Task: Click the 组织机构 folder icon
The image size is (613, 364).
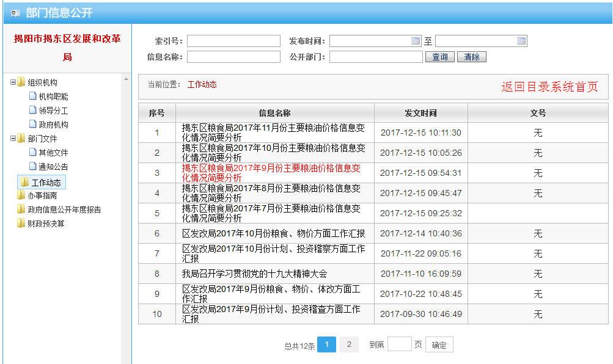Action: (21, 82)
